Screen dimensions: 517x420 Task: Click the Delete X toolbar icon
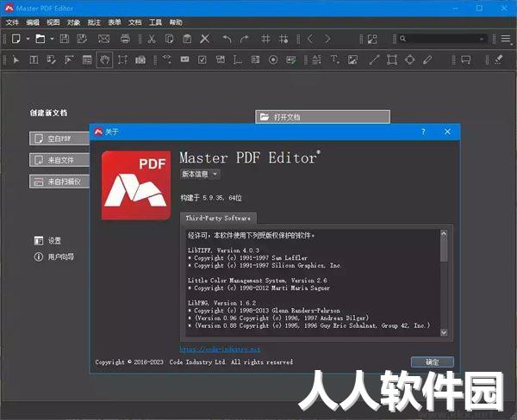coord(205,39)
